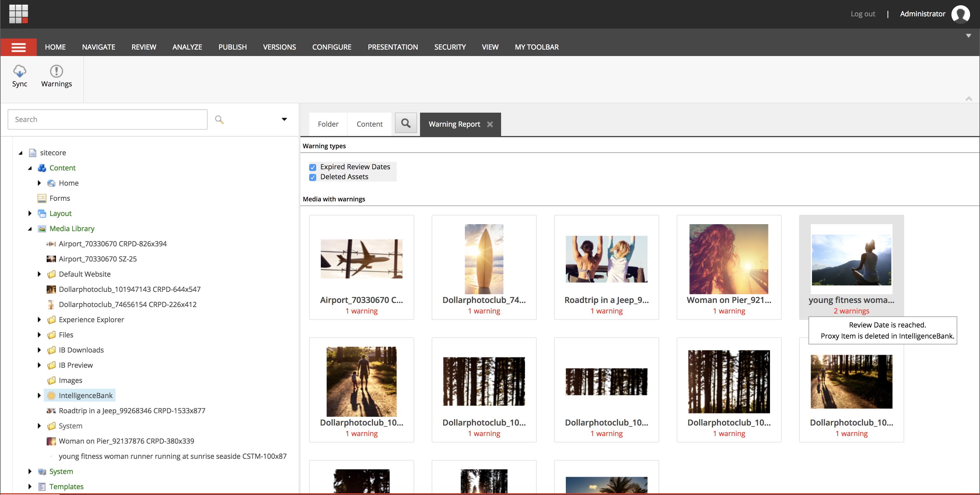980x495 pixels.
Task: Click the Sync cloud icon
Action: click(x=20, y=71)
